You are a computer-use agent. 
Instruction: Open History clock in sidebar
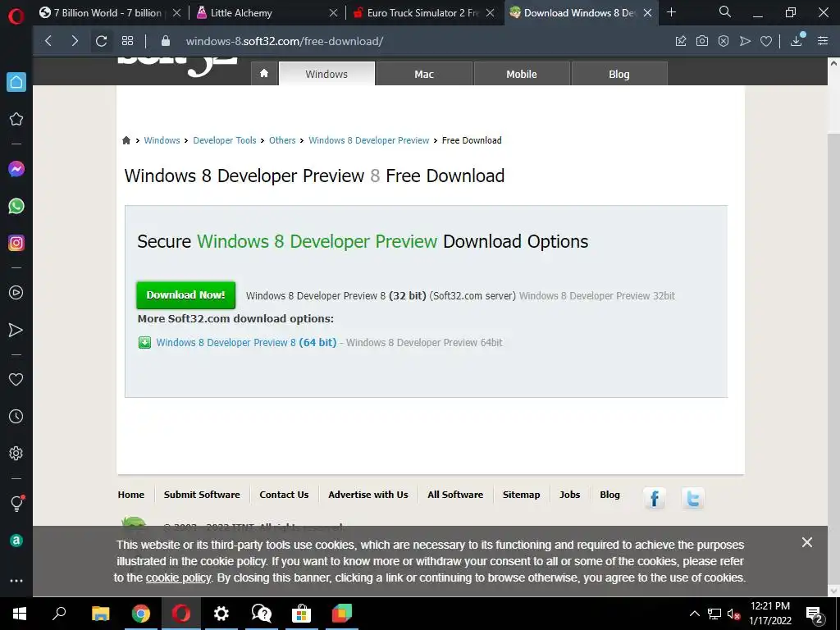(x=16, y=416)
